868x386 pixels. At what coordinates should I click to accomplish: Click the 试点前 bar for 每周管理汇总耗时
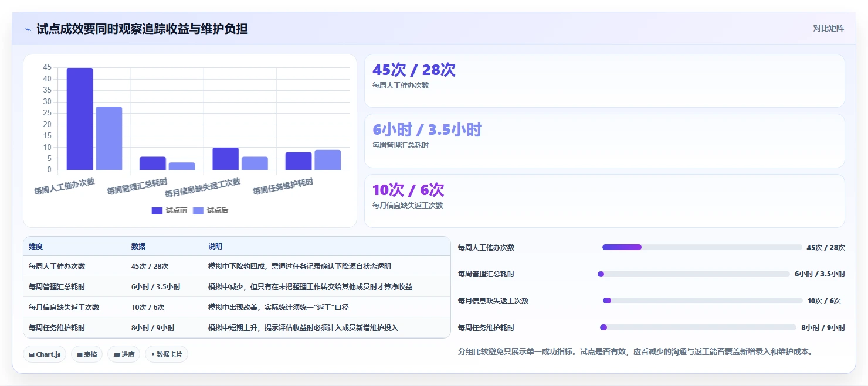[152, 163]
